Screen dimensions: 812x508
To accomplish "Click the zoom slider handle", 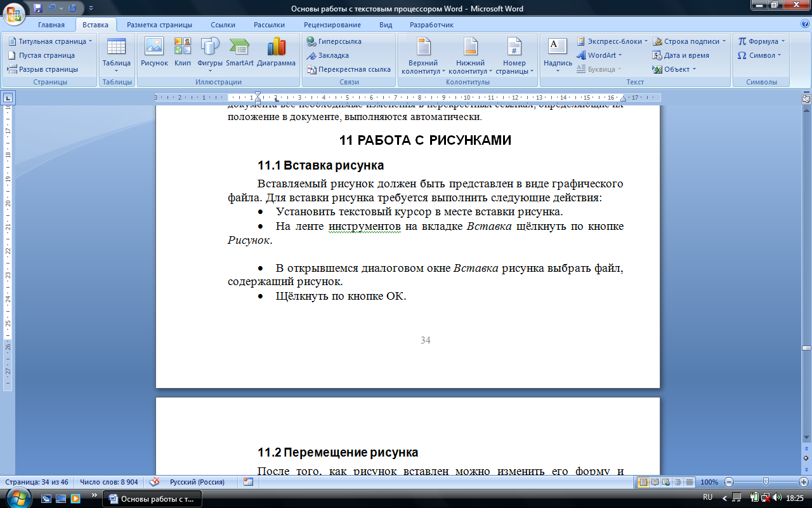I will (x=766, y=482).
